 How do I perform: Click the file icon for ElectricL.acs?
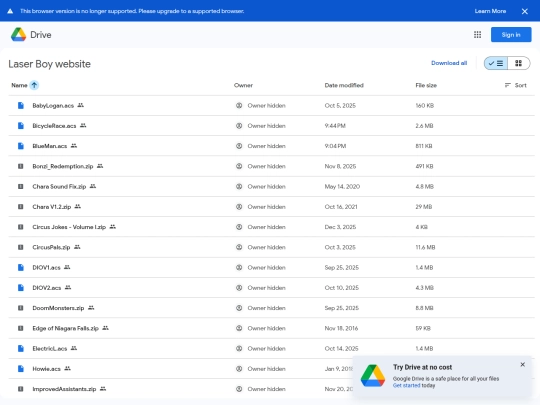pos(21,349)
